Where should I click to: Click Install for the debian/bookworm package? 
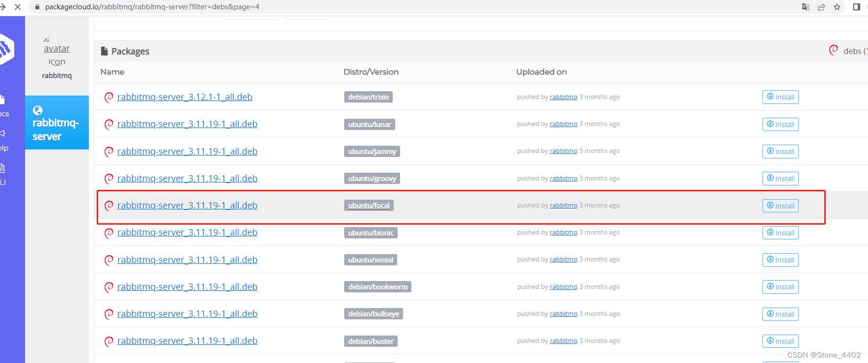780,287
